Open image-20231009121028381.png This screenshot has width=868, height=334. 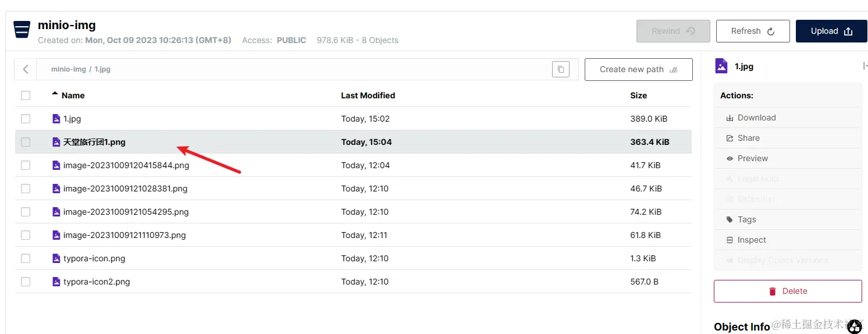[125, 189]
